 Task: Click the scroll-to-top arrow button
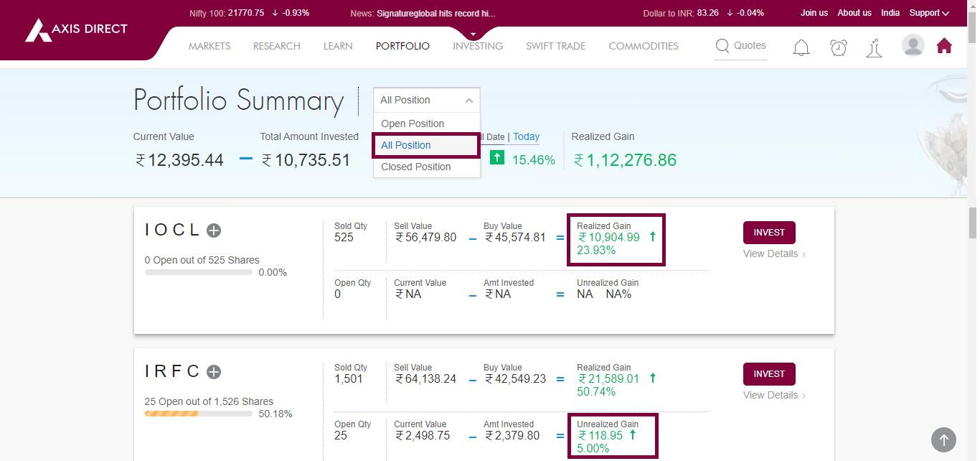point(943,439)
